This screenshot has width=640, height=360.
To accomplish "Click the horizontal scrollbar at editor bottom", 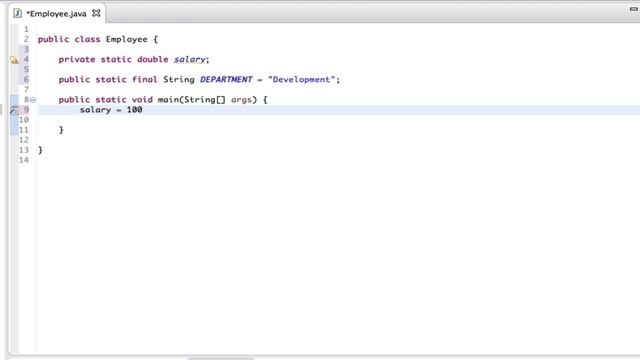I will pyautogui.click(x=221, y=358).
